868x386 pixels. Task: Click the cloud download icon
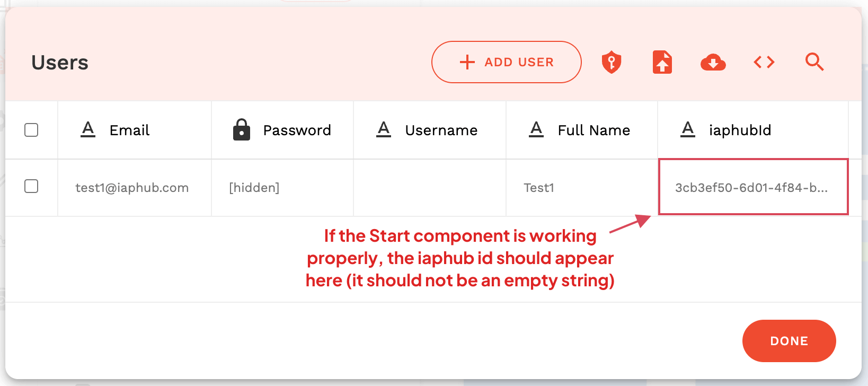[713, 63]
